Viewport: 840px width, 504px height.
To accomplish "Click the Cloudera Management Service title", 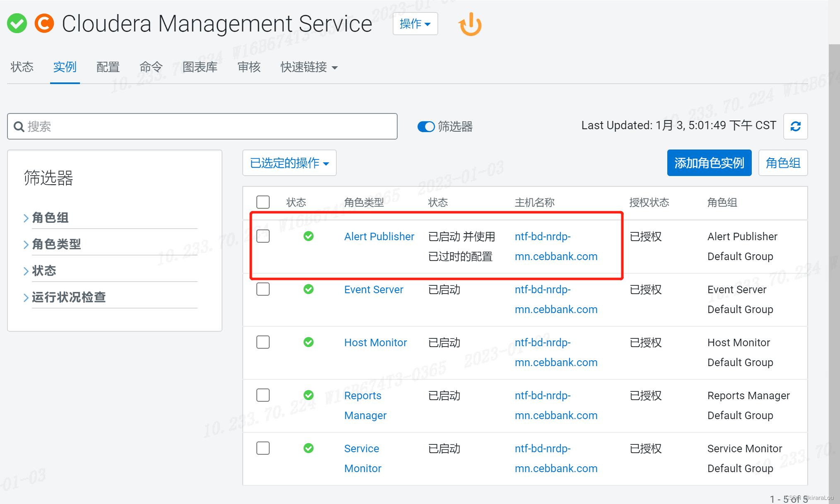I will point(217,24).
